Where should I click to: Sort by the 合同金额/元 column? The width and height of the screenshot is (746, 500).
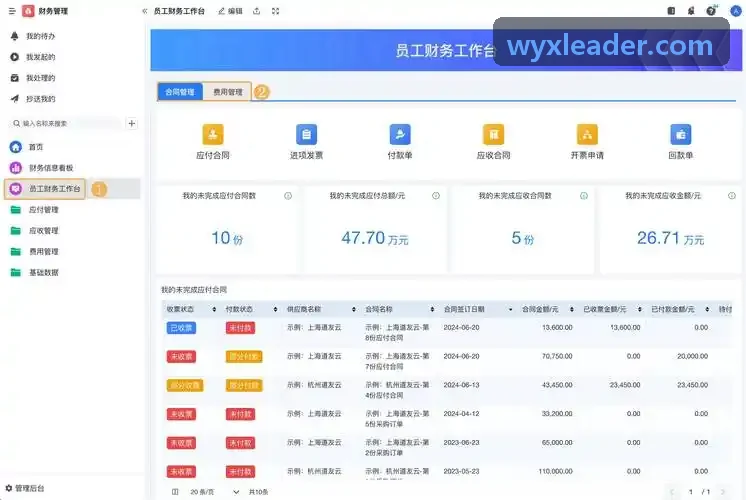tap(571, 309)
